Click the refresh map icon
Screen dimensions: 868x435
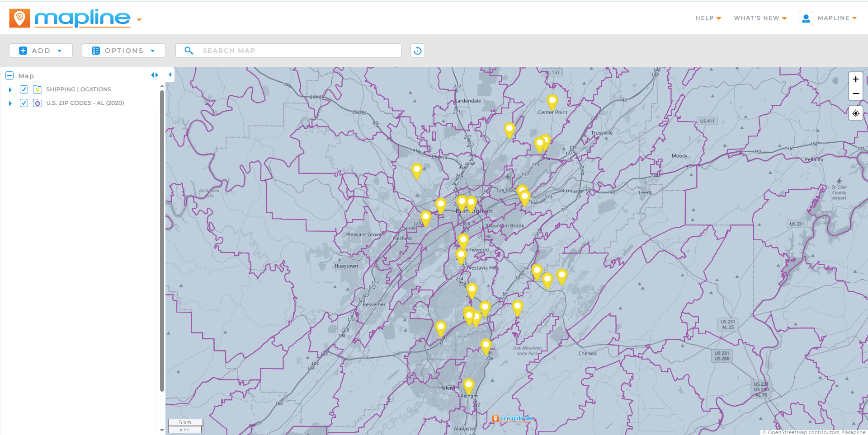tap(418, 51)
